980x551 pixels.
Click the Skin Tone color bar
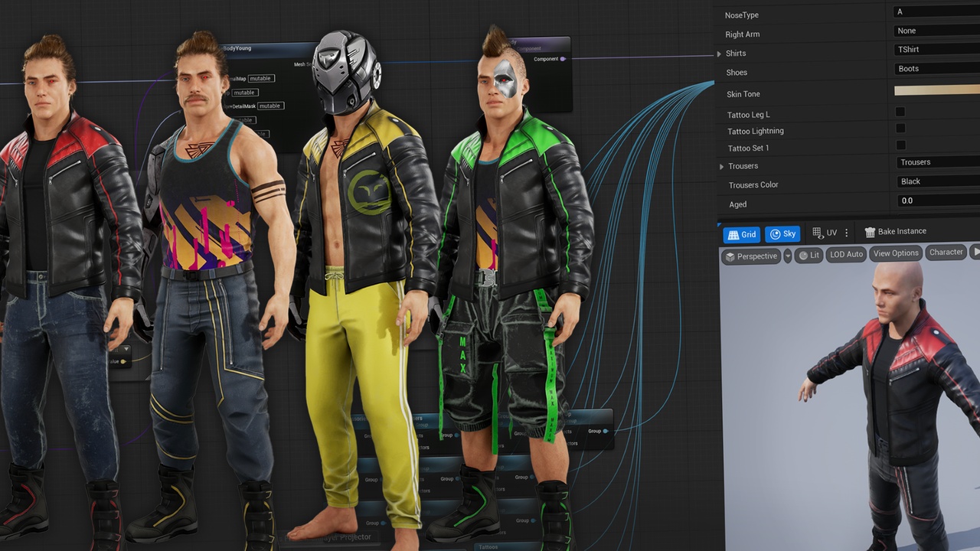(x=936, y=90)
